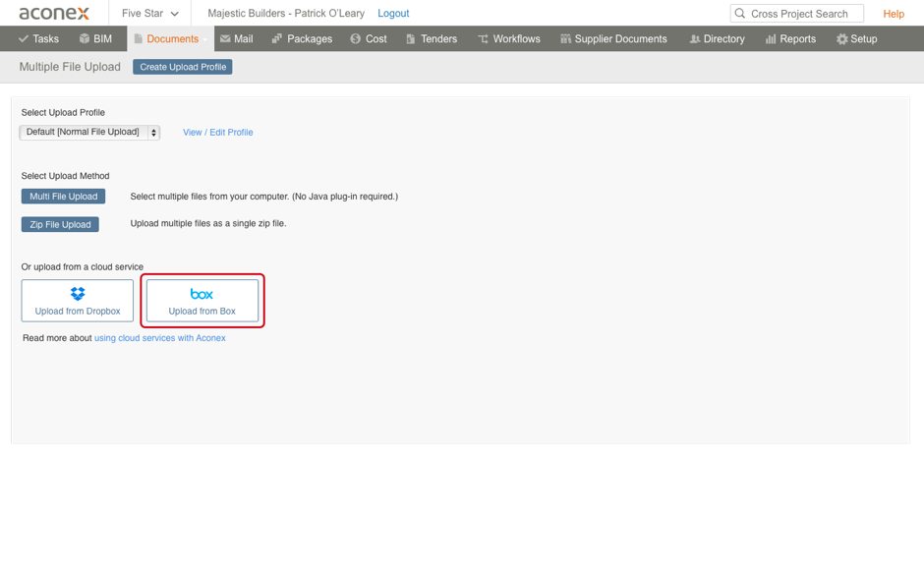Image resolution: width=924 pixels, height=577 pixels.
Task: Click Upload from Box button
Action: point(202,301)
